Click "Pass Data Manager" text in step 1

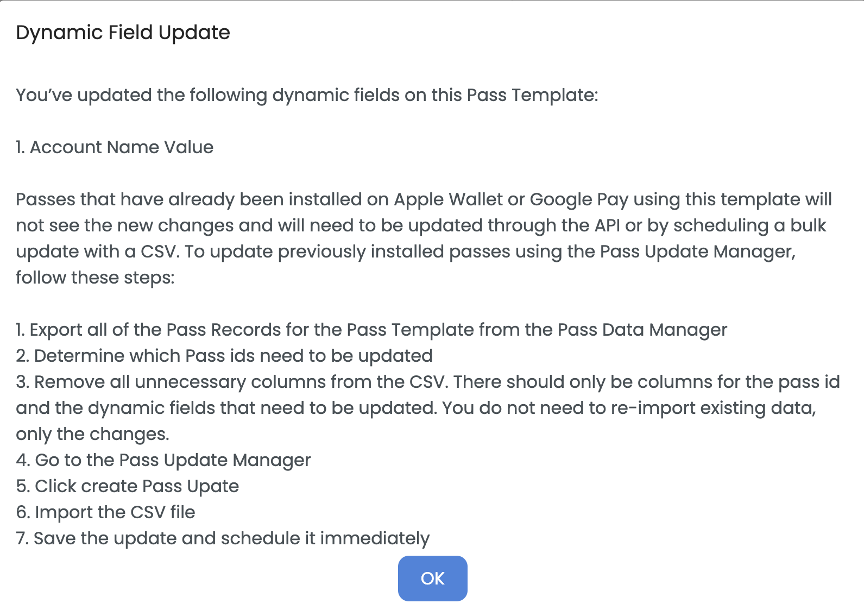(x=642, y=330)
